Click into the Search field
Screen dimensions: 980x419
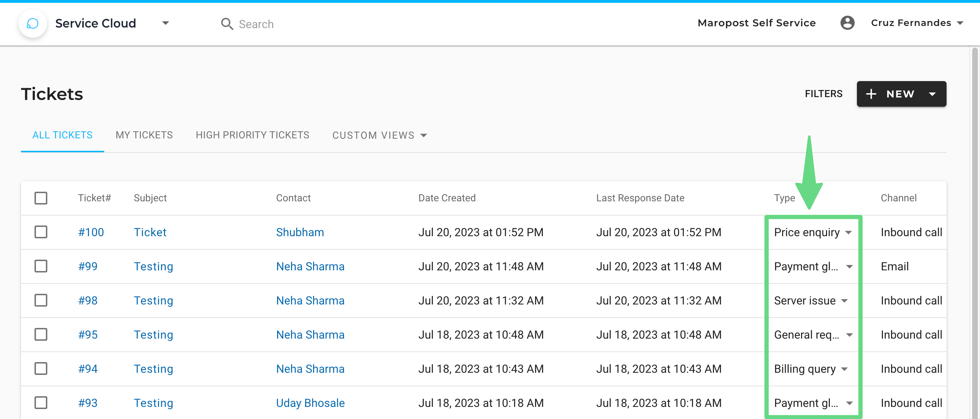point(256,24)
